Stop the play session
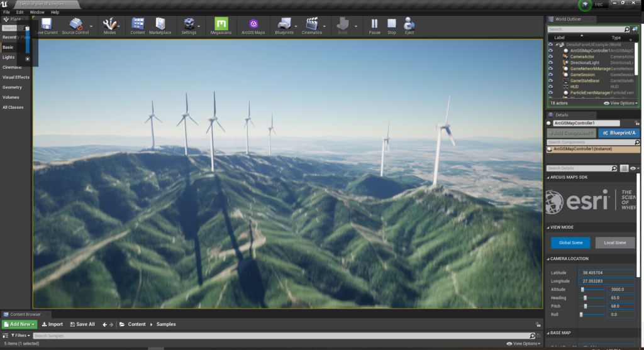The height and width of the screenshot is (350, 644). [x=392, y=26]
